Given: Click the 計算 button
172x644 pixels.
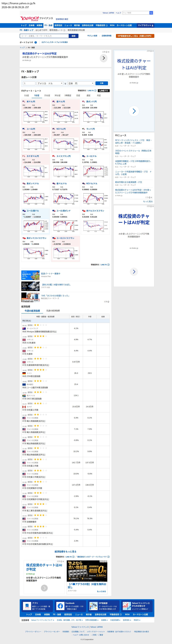Looking at the screenshot, I should tap(102, 83).
